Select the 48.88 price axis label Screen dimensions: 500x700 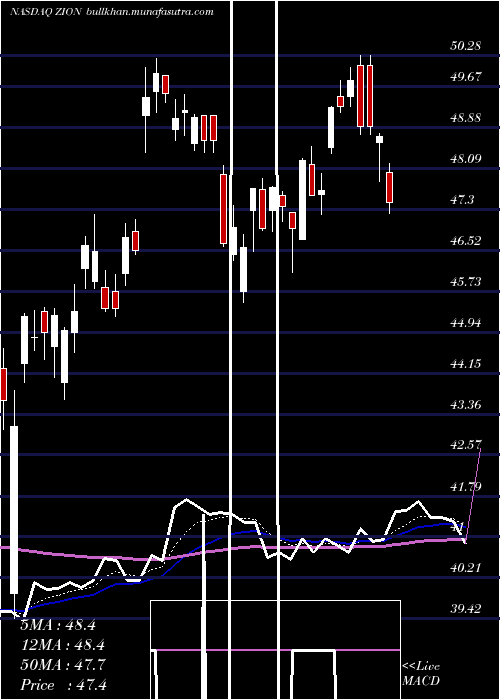click(466, 118)
